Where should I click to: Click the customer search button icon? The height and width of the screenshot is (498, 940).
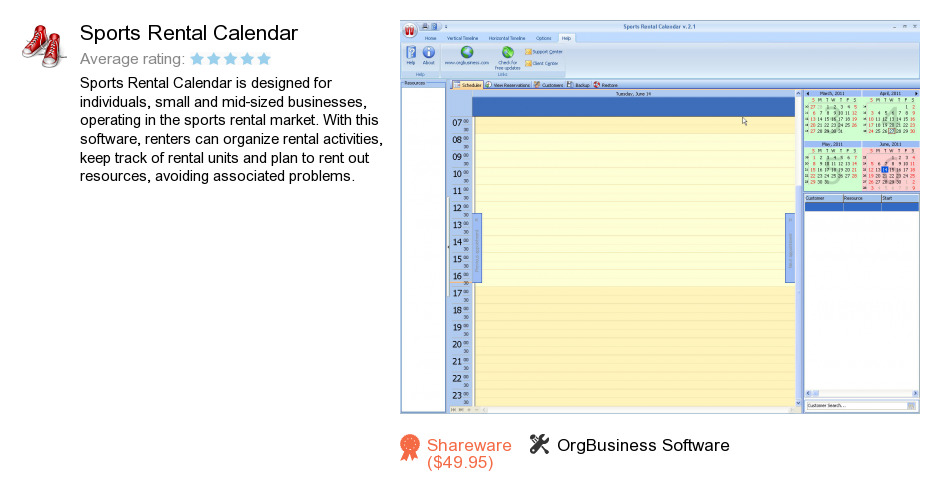911,406
